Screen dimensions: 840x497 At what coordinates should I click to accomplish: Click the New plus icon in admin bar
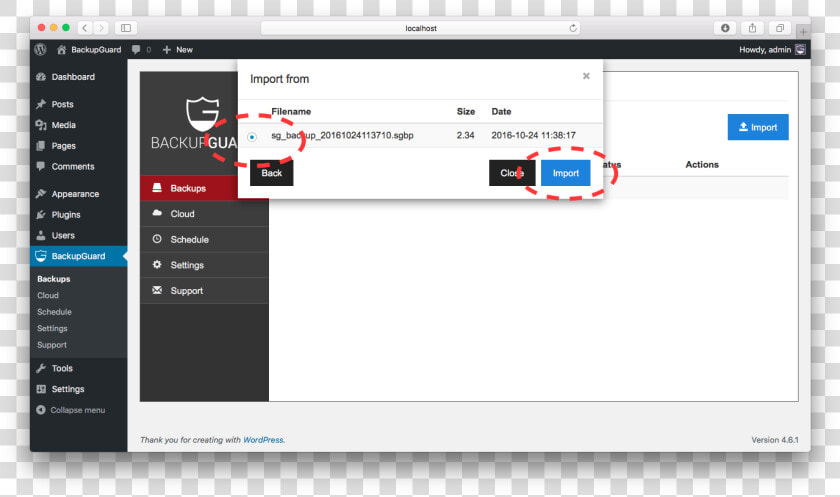[x=167, y=50]
